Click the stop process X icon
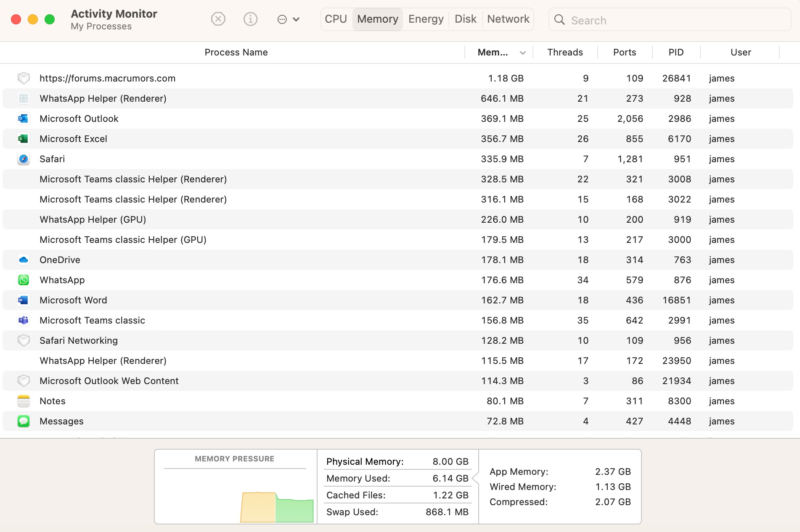The height and width of the screenshot is (532, 800). coord(218,19)
